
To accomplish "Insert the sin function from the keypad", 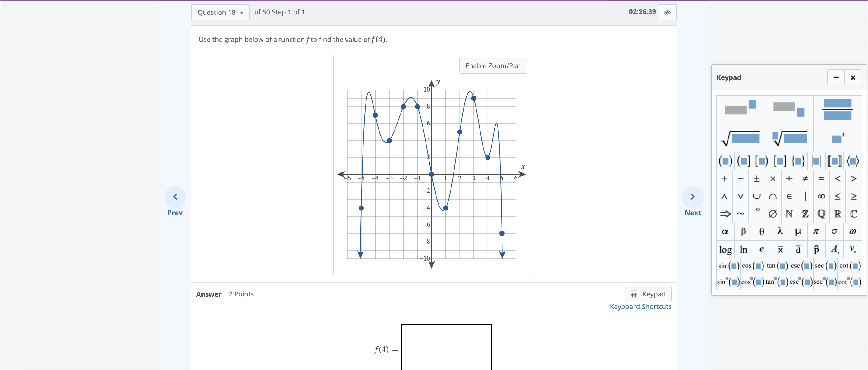I will [x=728, y=266].
